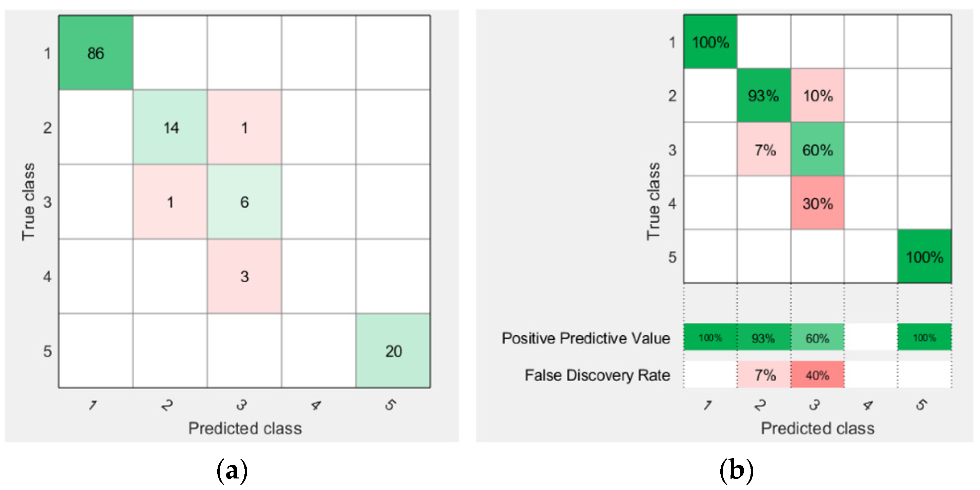
Task: Select the pink cell with count 3
Action: (245, 277)
